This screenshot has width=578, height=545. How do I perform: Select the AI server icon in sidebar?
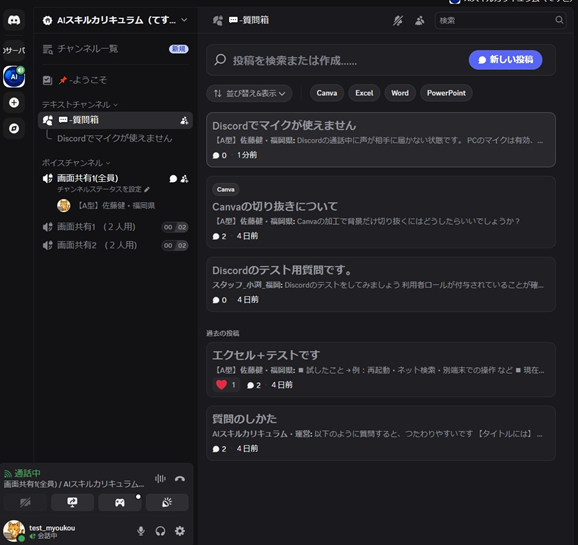click(14, 77)
